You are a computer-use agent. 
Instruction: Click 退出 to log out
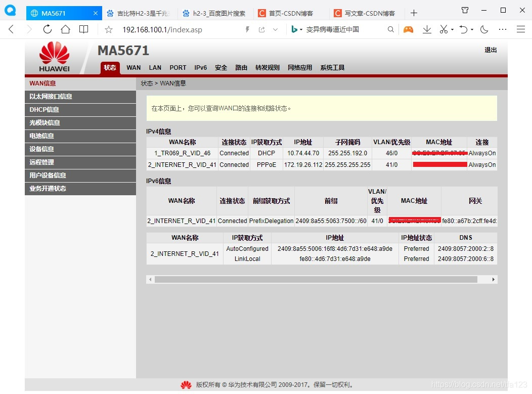[491, 50]
